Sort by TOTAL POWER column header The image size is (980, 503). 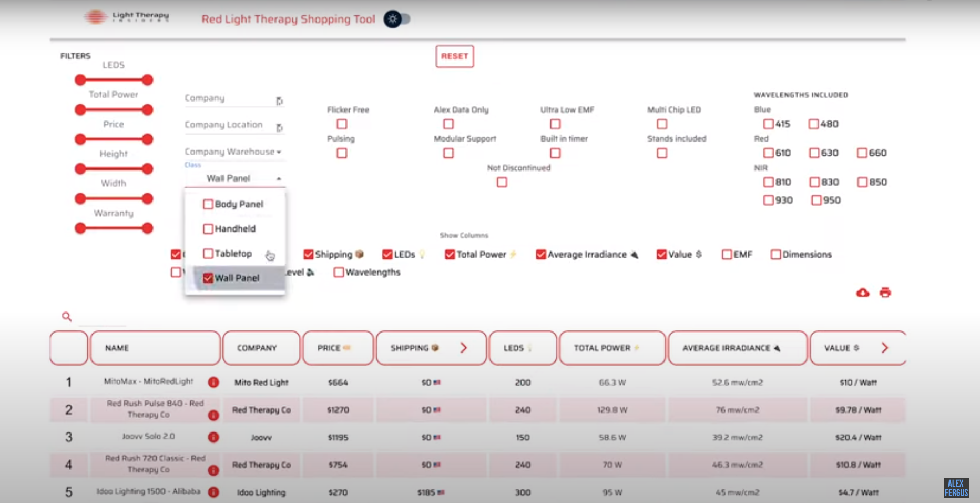(612, 348)
